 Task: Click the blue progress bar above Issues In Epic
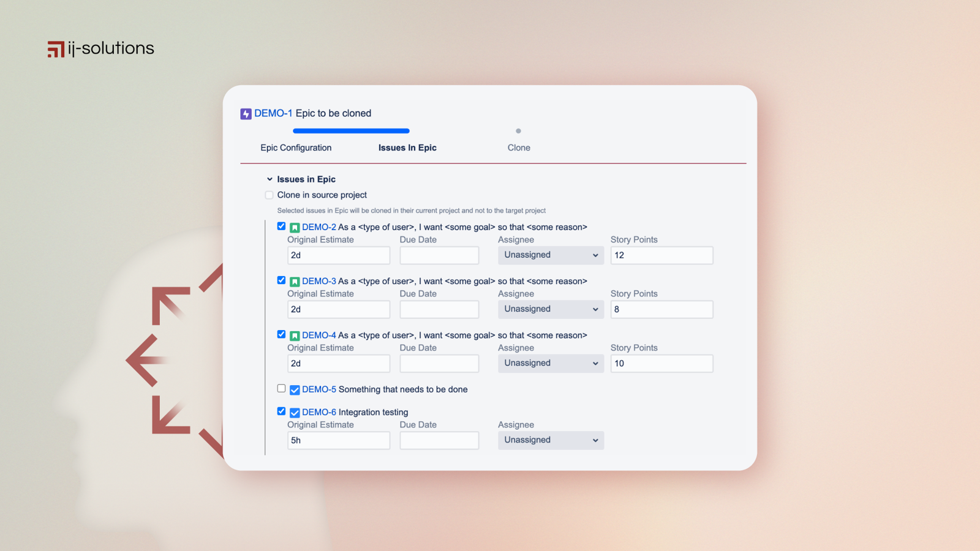[x=351, y=130]
